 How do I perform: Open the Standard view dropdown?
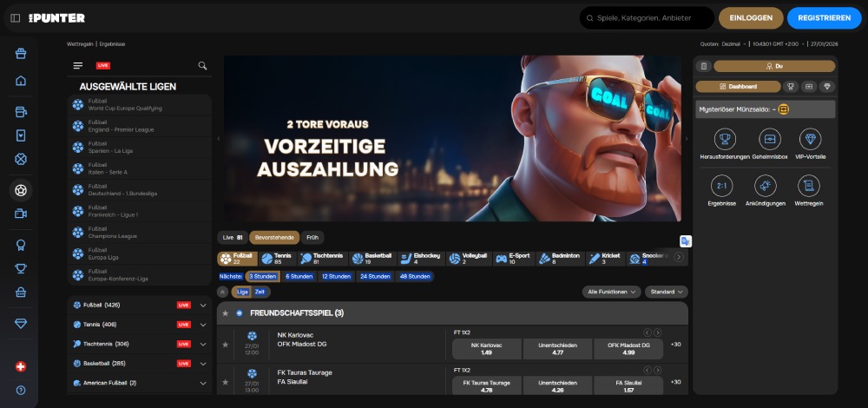pyautogui.click(x=666, y=292)
